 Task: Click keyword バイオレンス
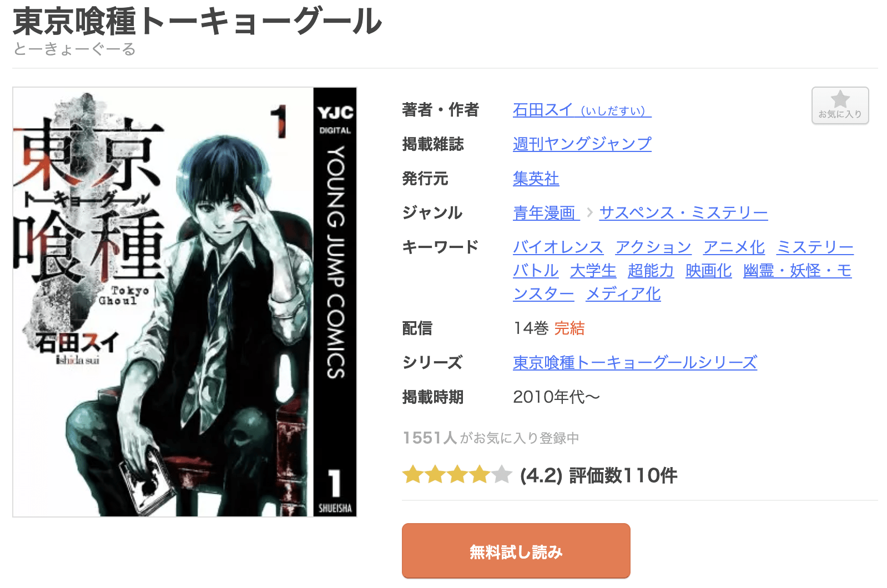pyautogui.click(x=558, y=247)
